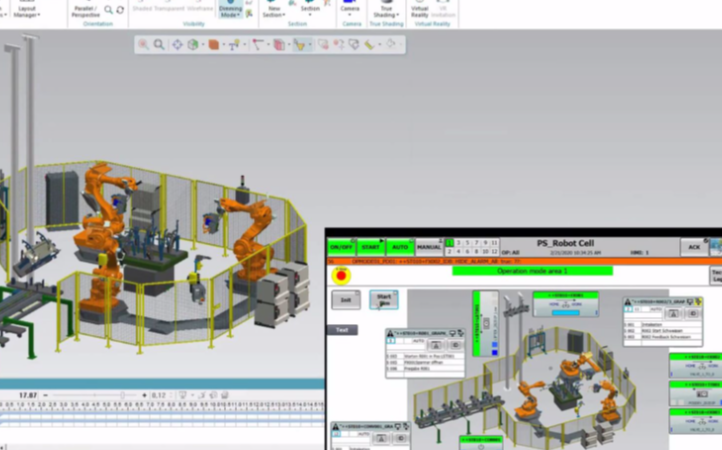The width and height of the screenshot is (722, 450).
Task: Click the rotate icon in Orientation group
Action: [x=121, y=10]
